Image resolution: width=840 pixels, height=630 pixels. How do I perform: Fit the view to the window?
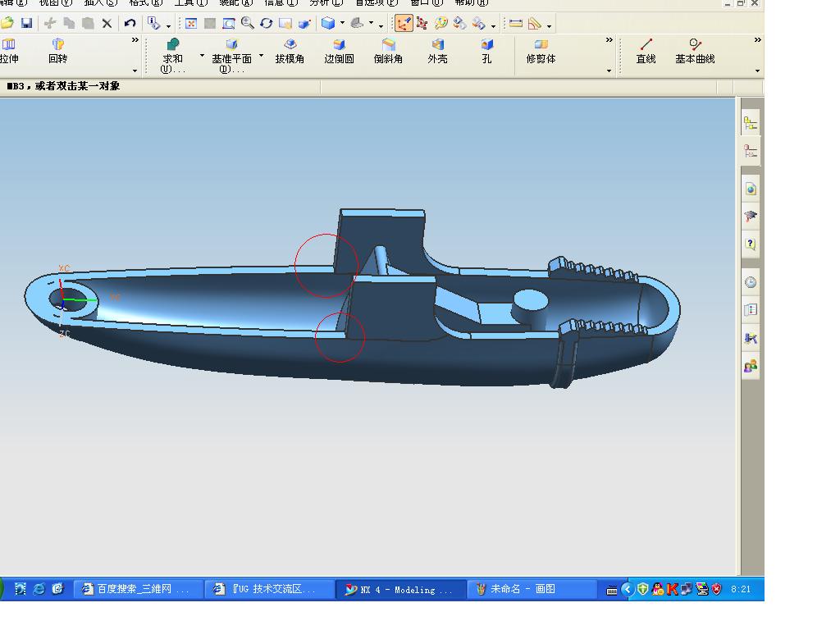(x=190, y=23)
